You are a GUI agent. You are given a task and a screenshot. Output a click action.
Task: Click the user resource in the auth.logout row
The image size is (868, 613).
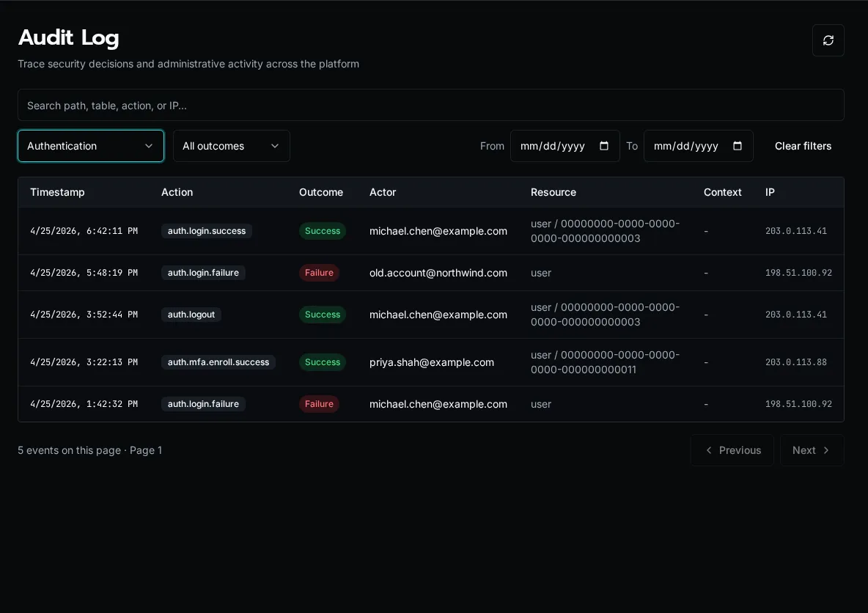point(605,315)
